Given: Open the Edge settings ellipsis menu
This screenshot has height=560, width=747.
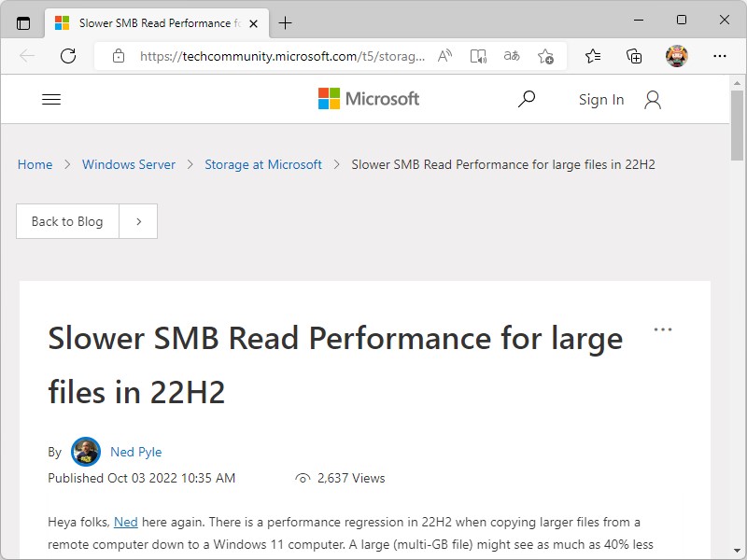Looking at the screenshot, I should [x=720, y=56].
